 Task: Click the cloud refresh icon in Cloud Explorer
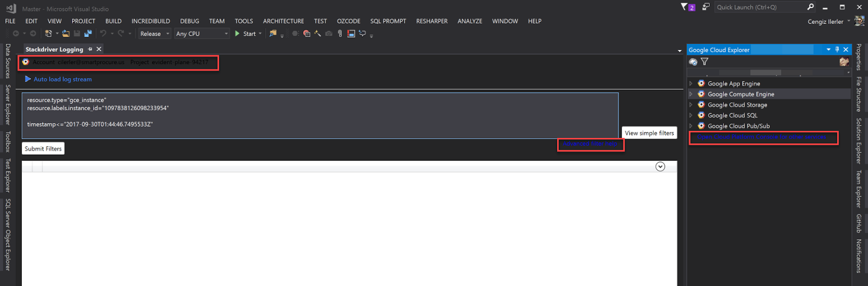point(693,62)
